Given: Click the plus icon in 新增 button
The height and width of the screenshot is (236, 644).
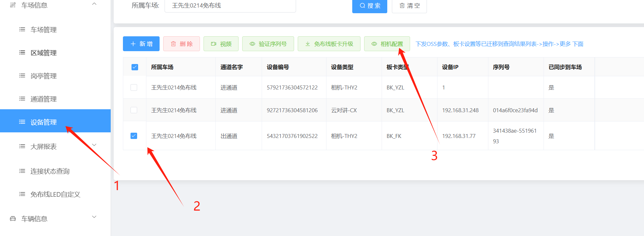Looking at the screenshot, I should coord(133,44).
